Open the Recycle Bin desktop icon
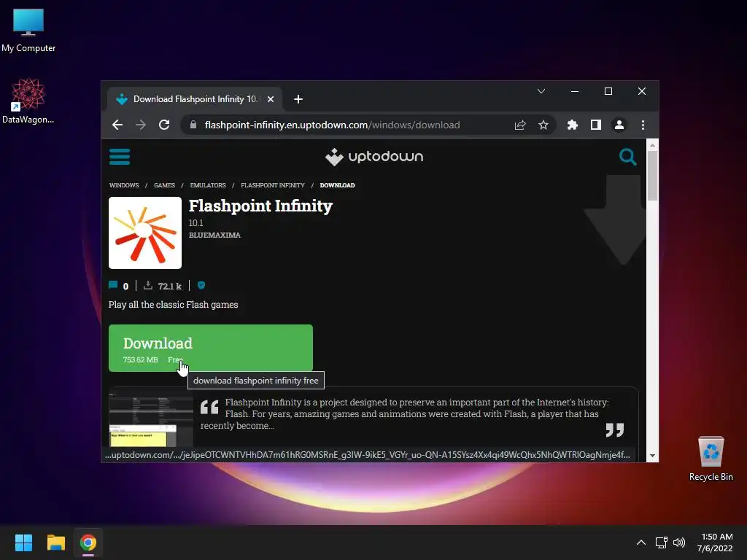Image resolution: width=747 pixels, height=560 pixels. pyautogui.click(x=711, y=459)
